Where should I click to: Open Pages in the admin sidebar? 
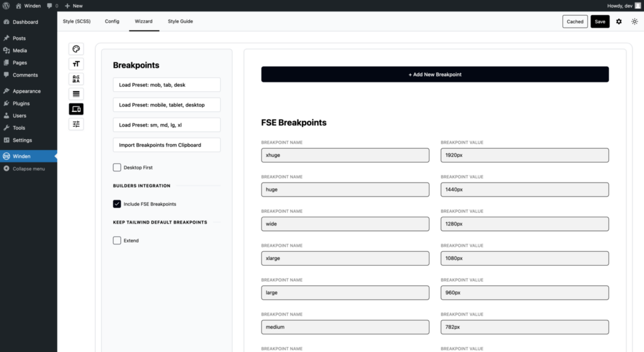click(19, 63)
